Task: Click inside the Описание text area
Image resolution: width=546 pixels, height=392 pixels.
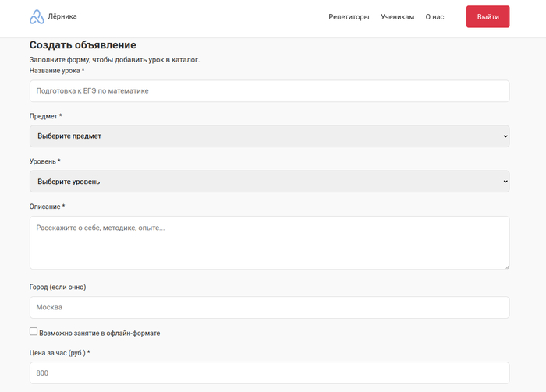Action: click(269, 243)
